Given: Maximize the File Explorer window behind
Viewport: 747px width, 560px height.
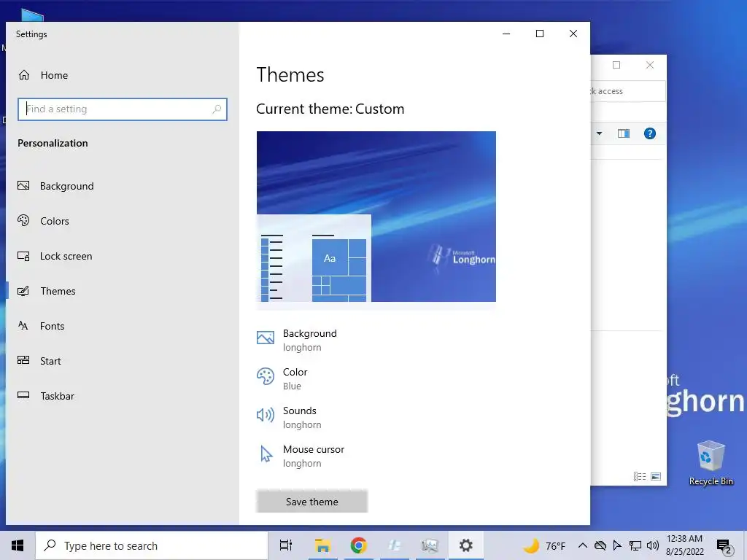Looking at the screenshot, I should coord(616,65).
